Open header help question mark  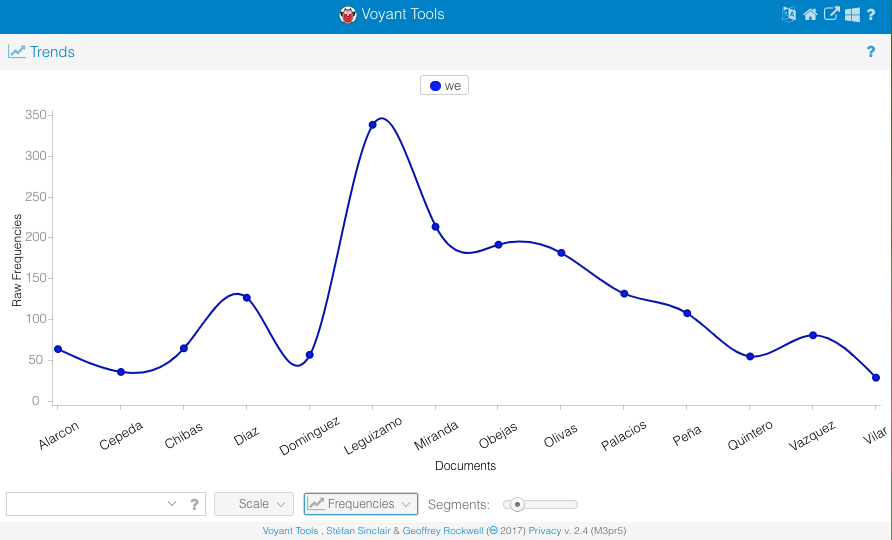[871, 15]
